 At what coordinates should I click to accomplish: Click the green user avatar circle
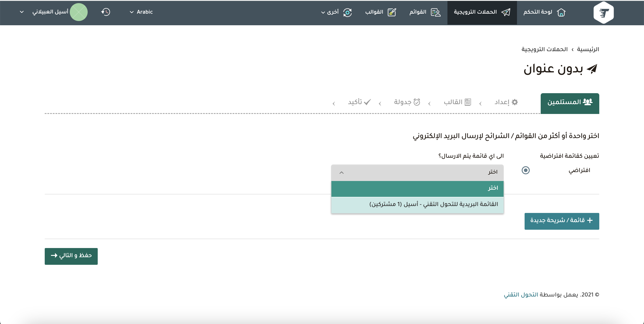click(x=79, y=12)
